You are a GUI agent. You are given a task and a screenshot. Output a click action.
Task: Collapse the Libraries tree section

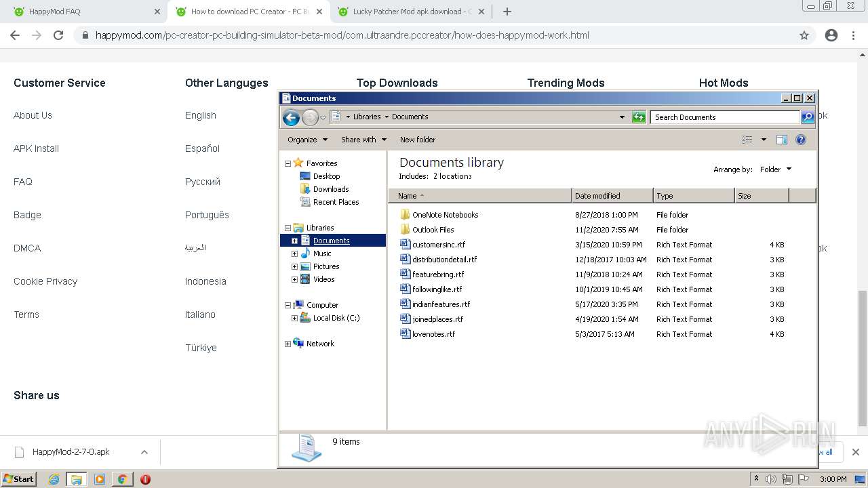click(288, 228)
